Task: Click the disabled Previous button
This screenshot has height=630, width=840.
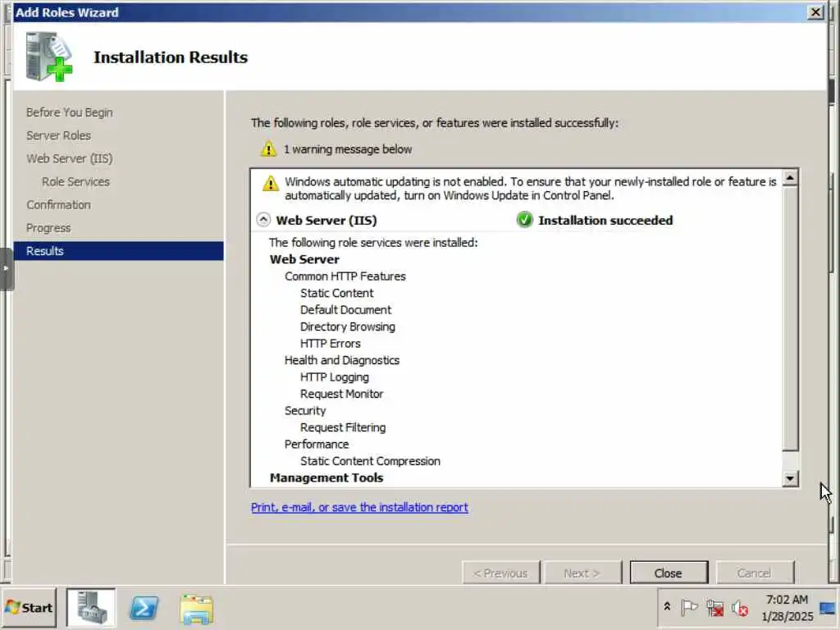Action: [x=500, y=573]
